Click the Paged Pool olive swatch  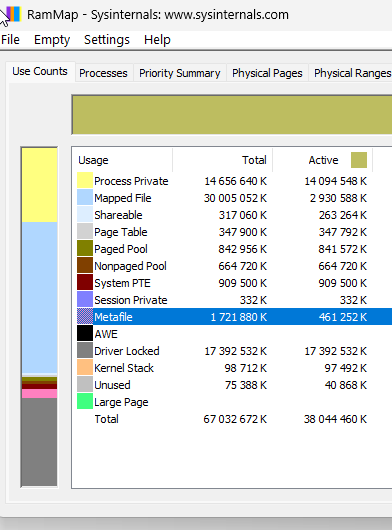[x=85, y=248]
